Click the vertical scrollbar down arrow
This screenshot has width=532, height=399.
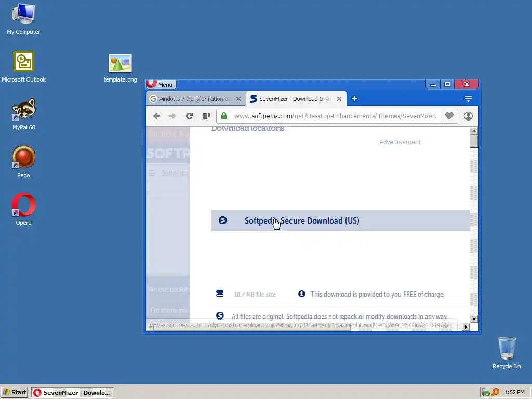[x=474, y=318]
